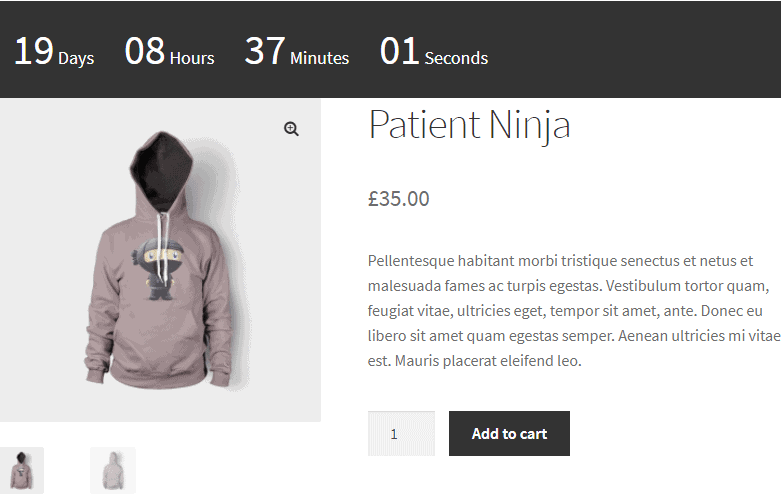
Task: Select the back-view hoodie thumbnail
Action: 112,470
